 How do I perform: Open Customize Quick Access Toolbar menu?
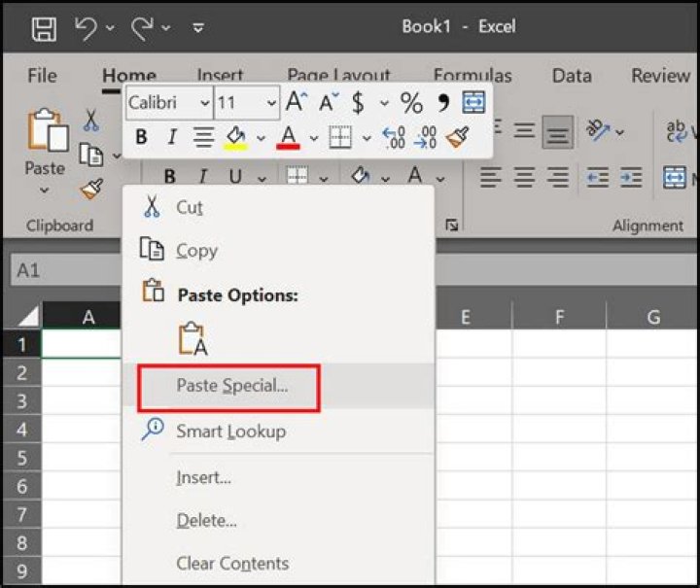pos(198,28)
